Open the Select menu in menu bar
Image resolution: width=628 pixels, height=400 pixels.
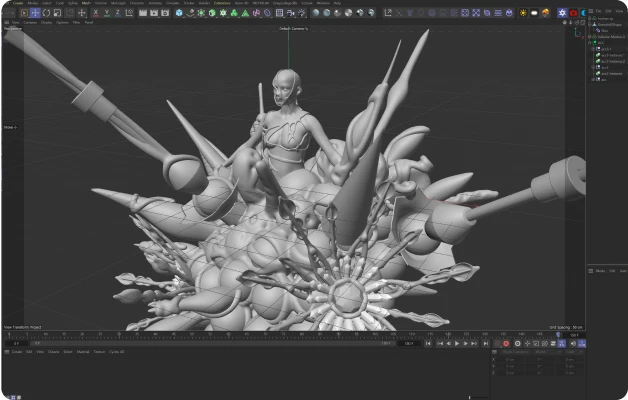tap(46, 3)
